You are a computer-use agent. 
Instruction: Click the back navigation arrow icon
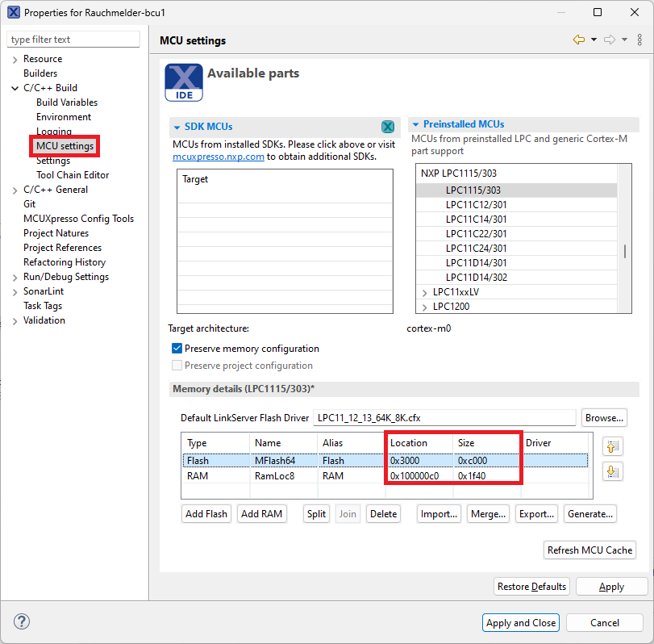point(578,40)
